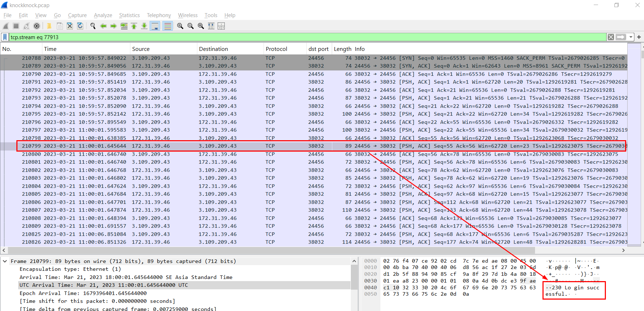
Task: Open the recent filter history dropdown
Action: (x=631, y=37)
